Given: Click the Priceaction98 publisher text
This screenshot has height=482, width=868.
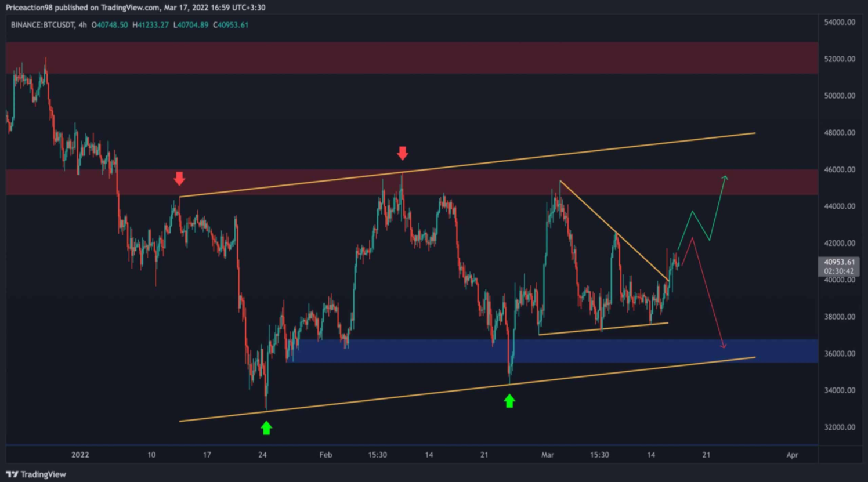Looking at the screenshot, I should click(29, 8).
